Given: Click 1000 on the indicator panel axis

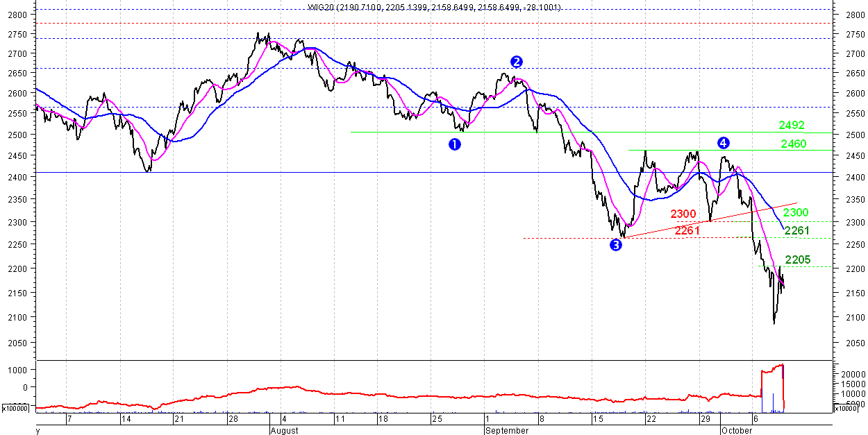Looking at the screenshot, I should (x=17, y=371).
